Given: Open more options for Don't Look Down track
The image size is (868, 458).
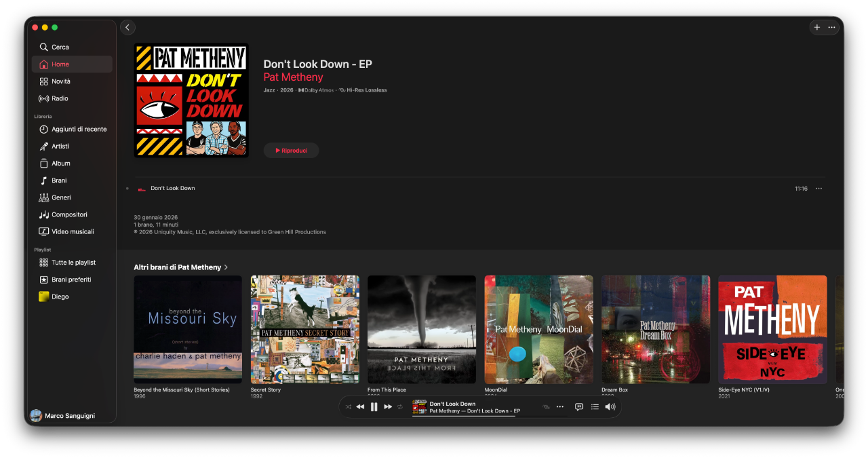Looking at the screenshot, I should tap(818, 189).
